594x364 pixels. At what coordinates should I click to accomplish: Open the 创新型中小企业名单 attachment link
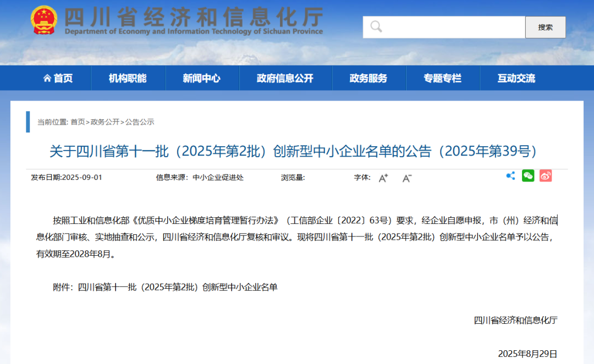coord(178,287)
